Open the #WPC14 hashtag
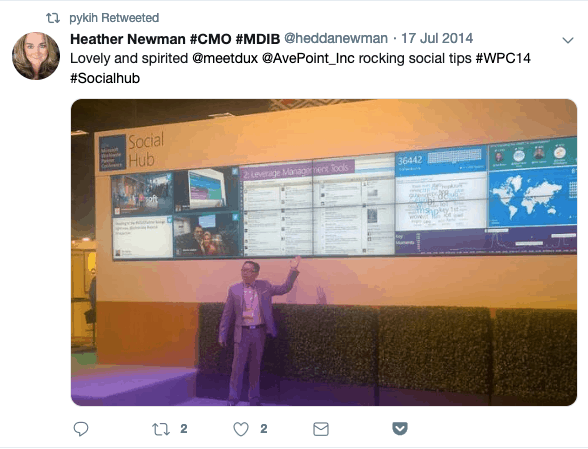 click(x=503, y=59)
